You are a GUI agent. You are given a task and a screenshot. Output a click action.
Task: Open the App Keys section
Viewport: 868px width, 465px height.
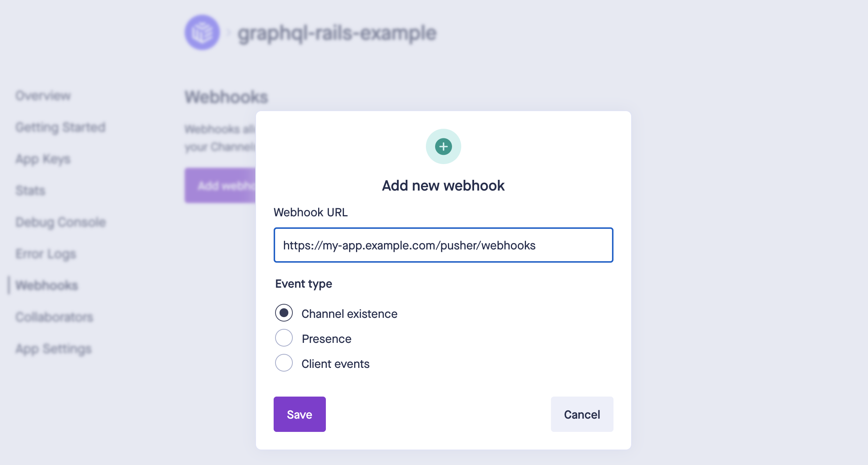click(x=43, y=159)
